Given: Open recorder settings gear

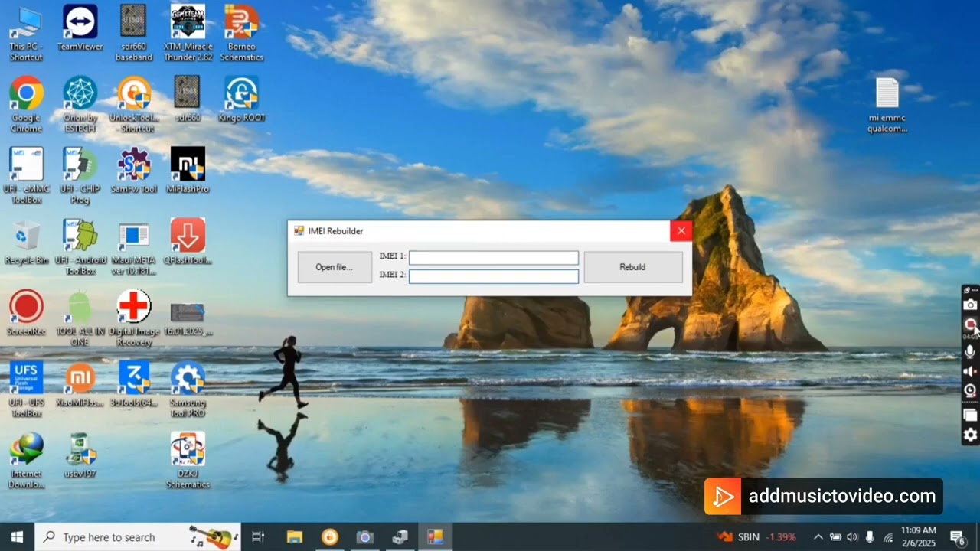Looking at the screenshot, I should coord(970,435).
